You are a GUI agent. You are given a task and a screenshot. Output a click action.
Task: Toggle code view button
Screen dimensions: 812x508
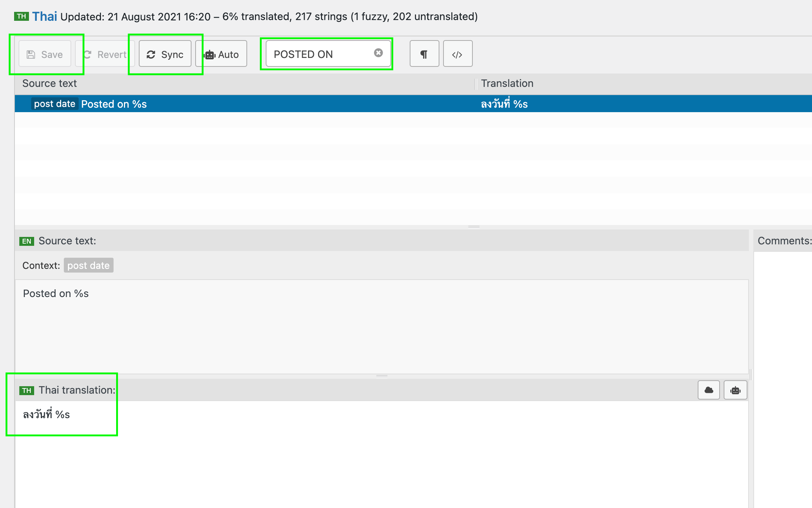point(457,54)
